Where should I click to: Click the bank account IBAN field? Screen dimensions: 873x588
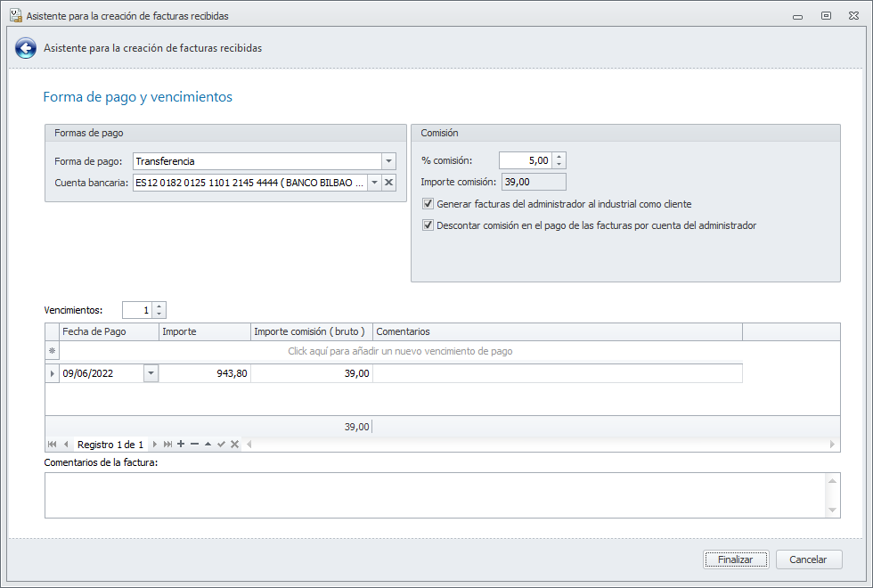tap(250, 183)
